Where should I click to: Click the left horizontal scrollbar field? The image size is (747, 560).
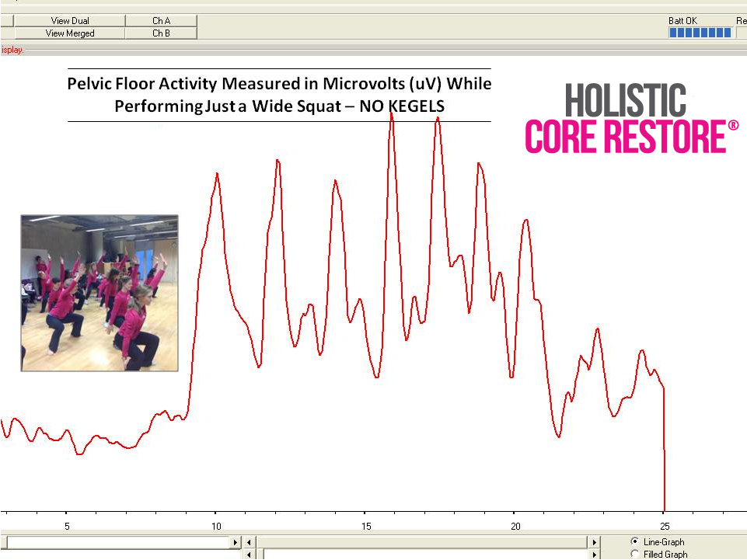click(119, 542)
